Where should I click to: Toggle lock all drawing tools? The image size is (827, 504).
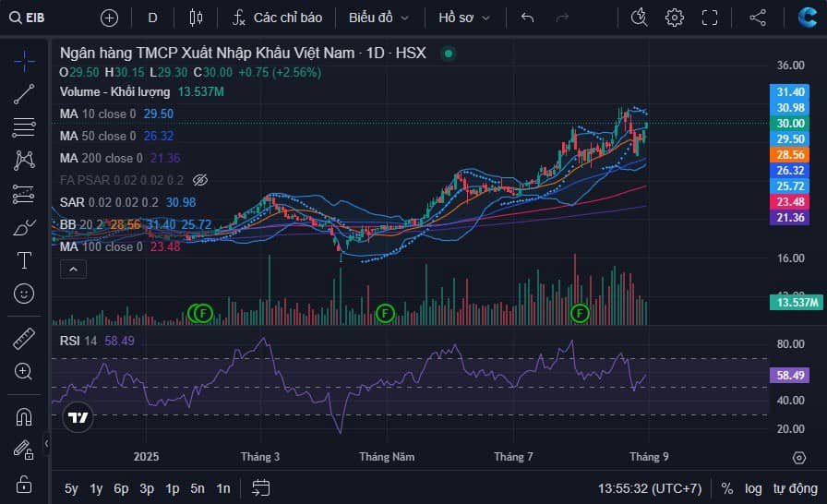pyautogui.click(x=24, y=484)
